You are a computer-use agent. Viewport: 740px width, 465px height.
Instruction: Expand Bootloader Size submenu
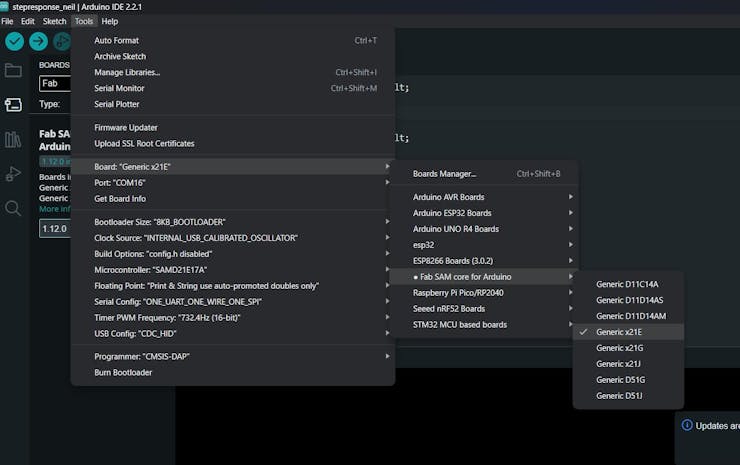click(x=233, y=222)
